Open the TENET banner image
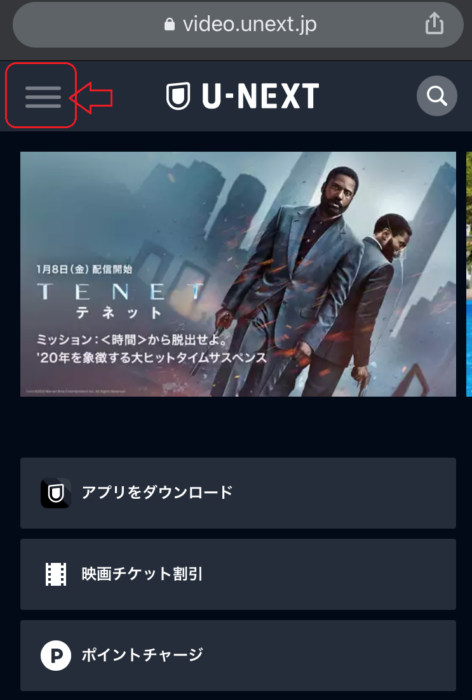This screenshot has width=472, height=700. coord(238,274)
